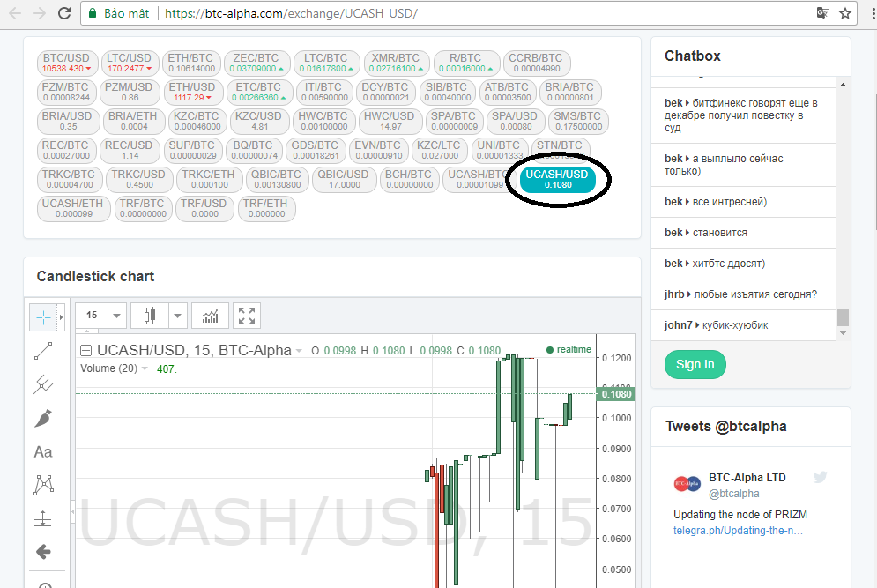Select the BCH/BTC pair

tap(410, 179)
